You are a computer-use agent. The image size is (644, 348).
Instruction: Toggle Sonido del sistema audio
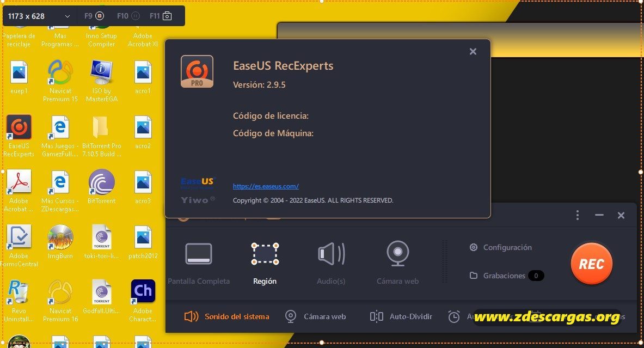(226, 316)
